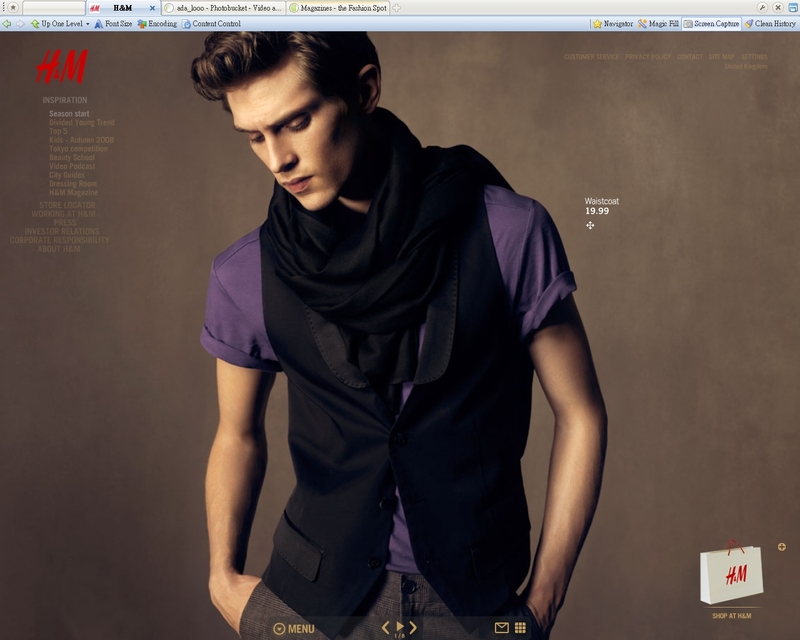Expand the Up One Level dropdown

88,23
